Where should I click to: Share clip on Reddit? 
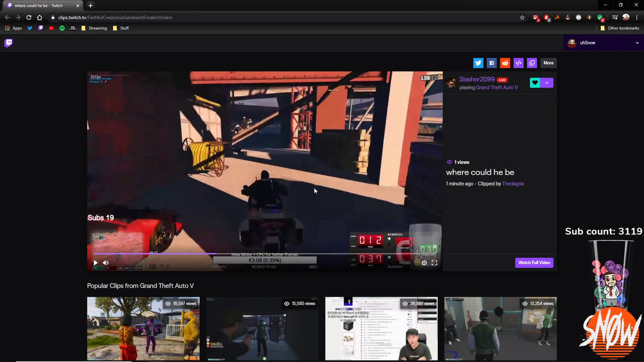click(505, 63)
